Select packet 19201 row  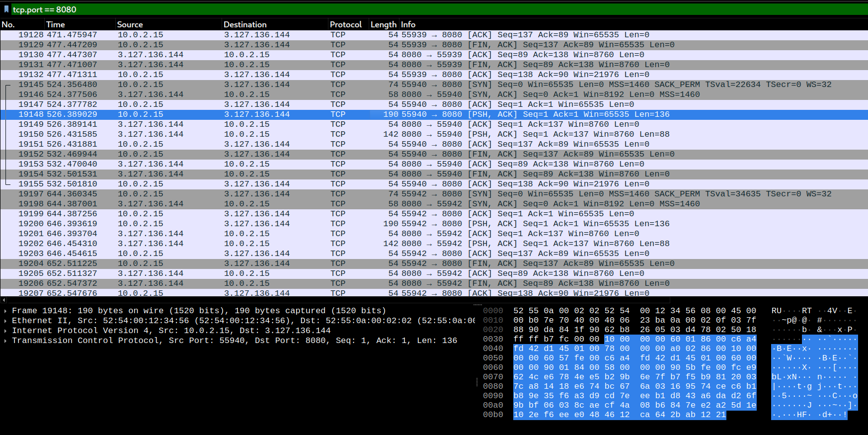click(434, 234)
